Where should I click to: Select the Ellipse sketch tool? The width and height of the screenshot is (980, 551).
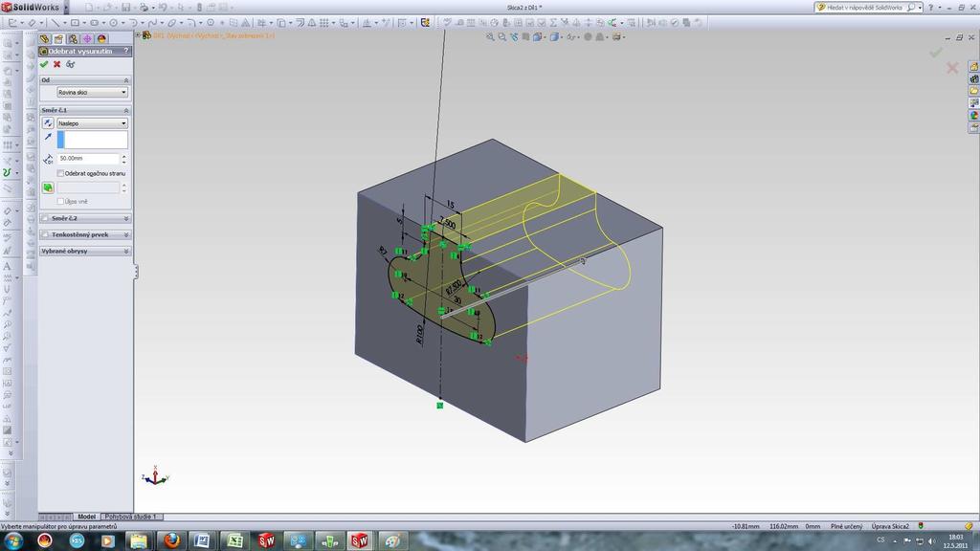click(171, 23)
